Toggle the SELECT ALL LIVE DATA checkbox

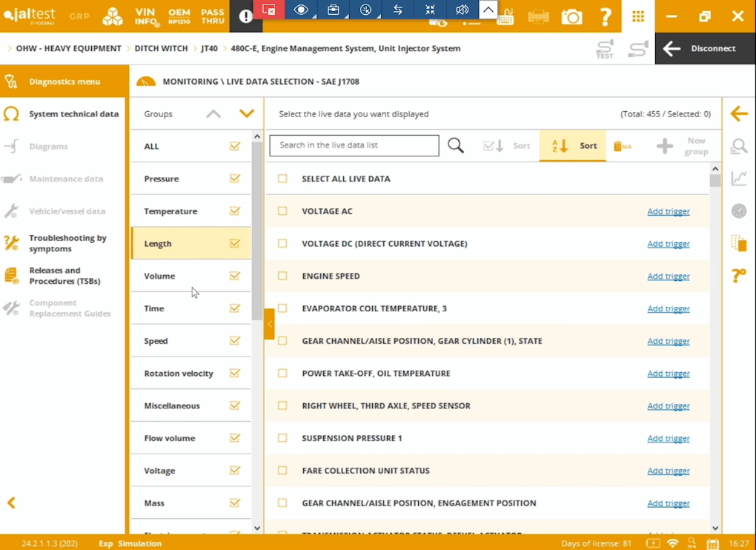click(282, 179)
